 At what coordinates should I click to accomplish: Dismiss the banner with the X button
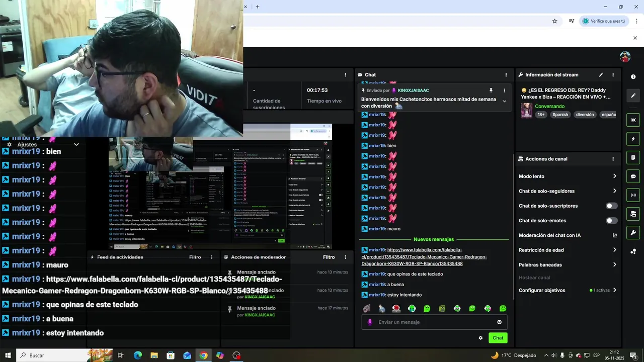tap(635, 38)
